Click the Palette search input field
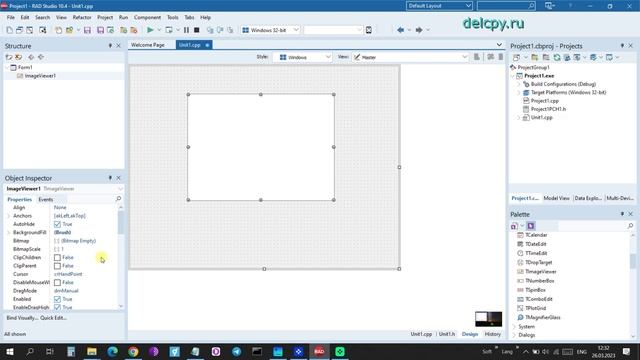Image resolution: width=640 pixels, height=360 pixels. tap(592, 226)
